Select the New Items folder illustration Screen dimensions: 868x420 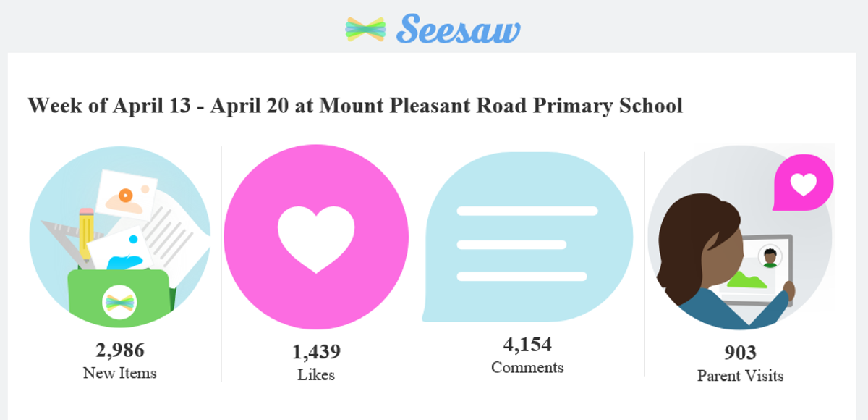point(120,238)
